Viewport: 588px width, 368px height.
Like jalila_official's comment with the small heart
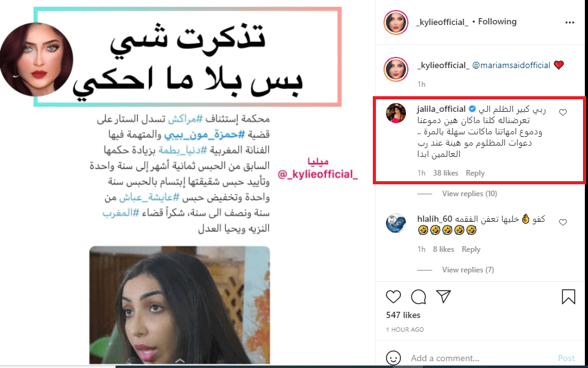tap(563, 112)
